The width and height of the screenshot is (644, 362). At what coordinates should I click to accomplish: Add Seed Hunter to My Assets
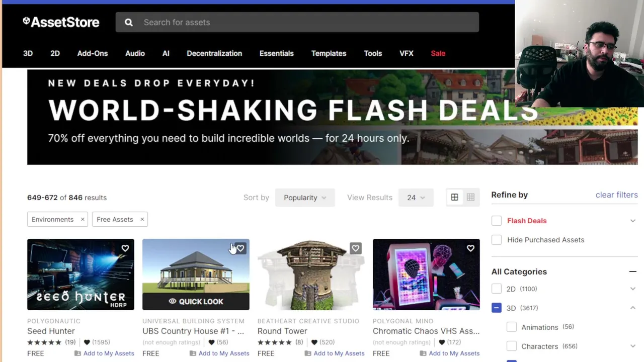pyautogui.click(x=104, y=353)
